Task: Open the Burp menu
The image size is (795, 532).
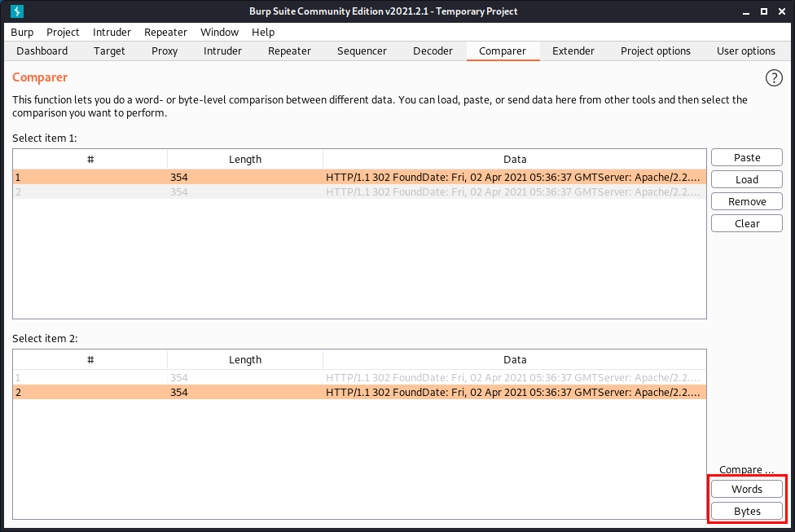Action: pos(22,32)
